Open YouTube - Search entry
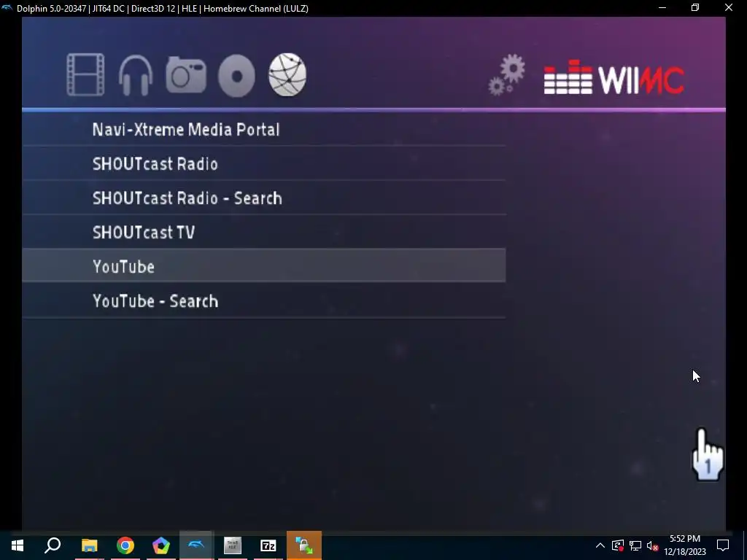This screenshot has height=560, width=747. [263, 300]
